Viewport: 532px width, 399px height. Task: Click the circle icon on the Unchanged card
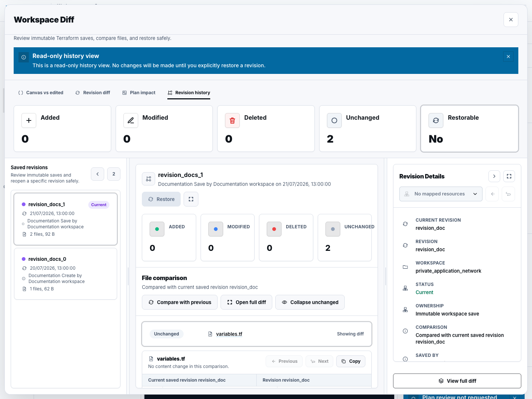pos(334,120)
